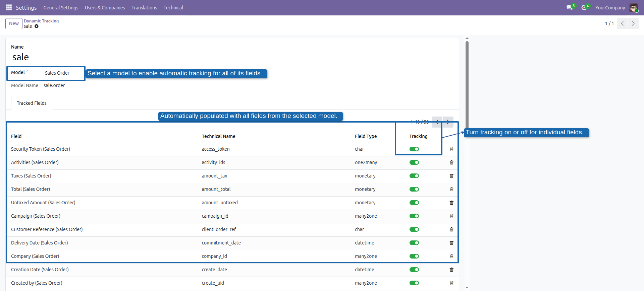Toggle tracking for Company field
Image resolution: width=644 pixels, height=291 pixels.
[414, 256]
